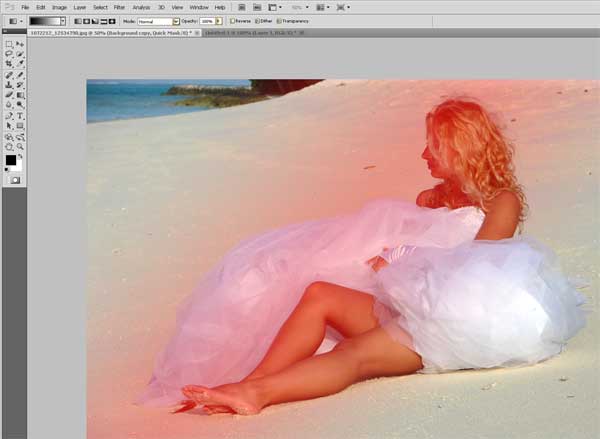Select the Clone Stamp tool

[9, 85]
